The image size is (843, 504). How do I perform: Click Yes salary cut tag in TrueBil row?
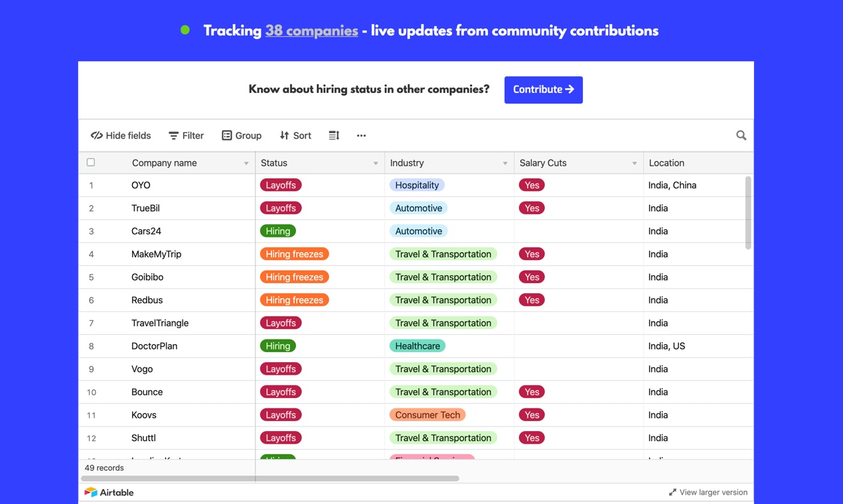pyautogui.click(x=532, y=208)
